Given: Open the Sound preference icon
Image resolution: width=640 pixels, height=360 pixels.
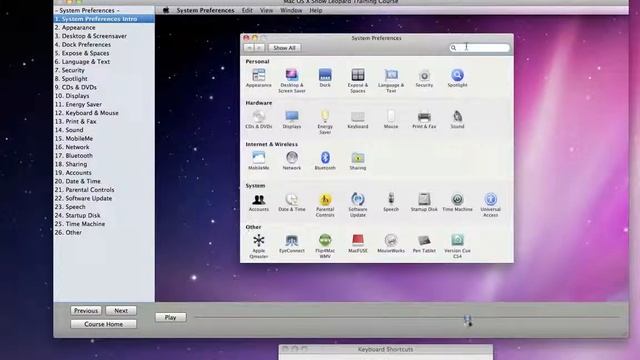Looking at the screenshot, I should tap(457, 117).
